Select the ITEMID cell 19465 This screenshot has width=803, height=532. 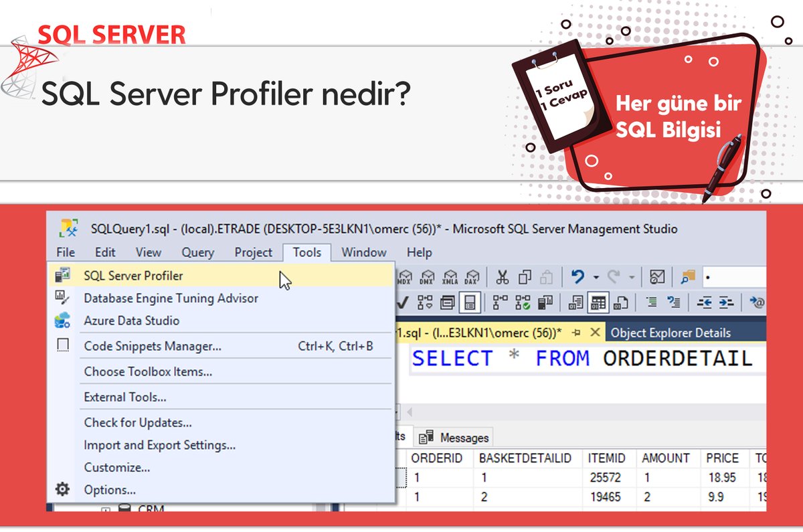610,496
